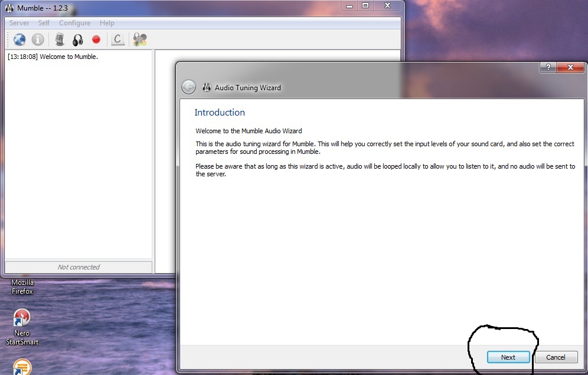Click the user pair icon in toolbar
This screenshot has width=588, height=375.
[140, 40]
